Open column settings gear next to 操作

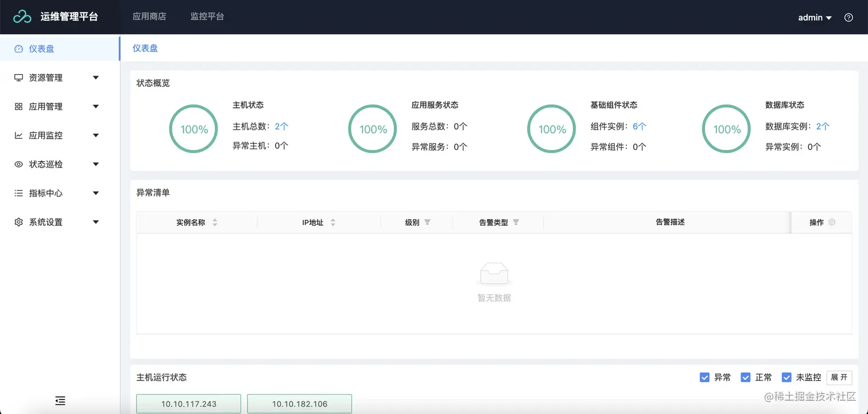point(832,222)
